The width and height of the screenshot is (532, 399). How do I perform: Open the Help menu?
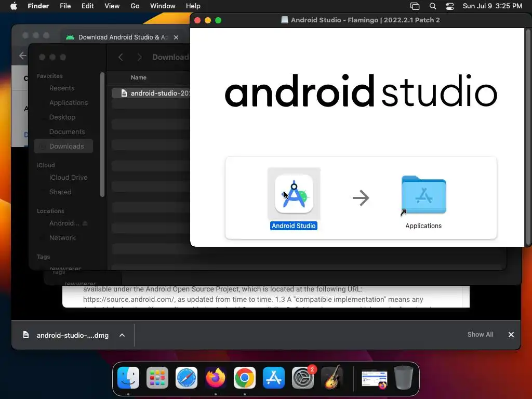(x=193, y=6)
